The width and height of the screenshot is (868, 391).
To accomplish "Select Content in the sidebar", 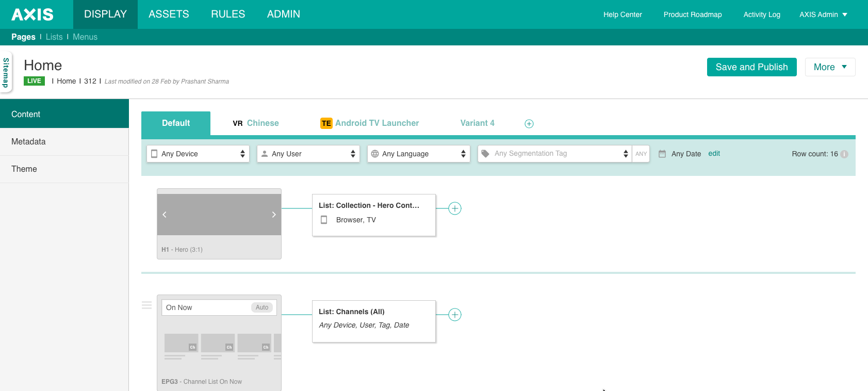I will 64,114.
